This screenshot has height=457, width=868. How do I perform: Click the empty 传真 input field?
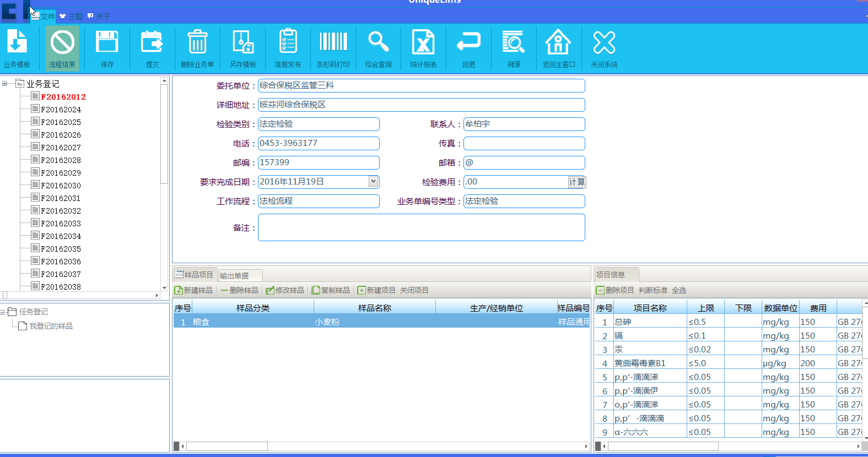[524, 143]
